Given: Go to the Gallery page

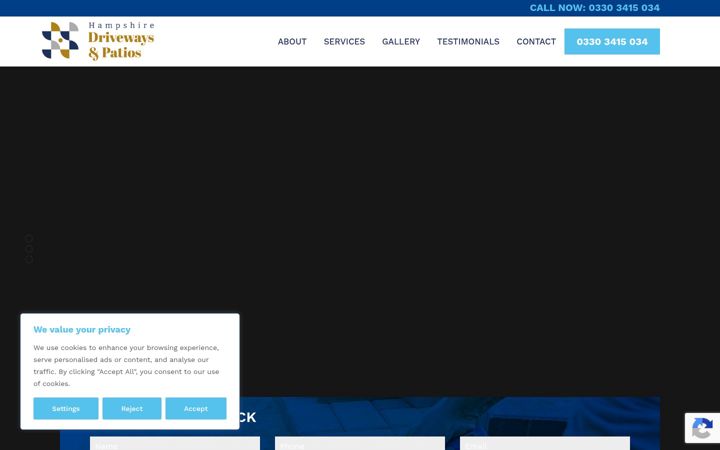Looking at the screenshot, I should [401, 41].
